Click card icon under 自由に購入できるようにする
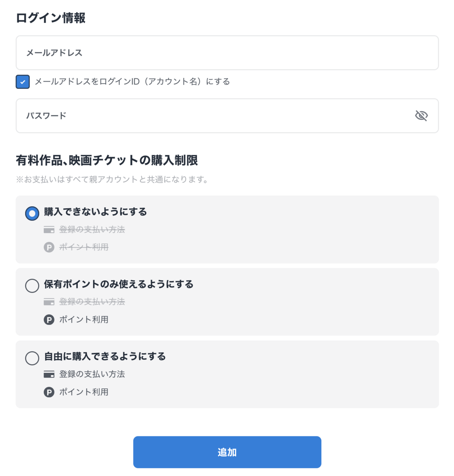 click(49, 374)
